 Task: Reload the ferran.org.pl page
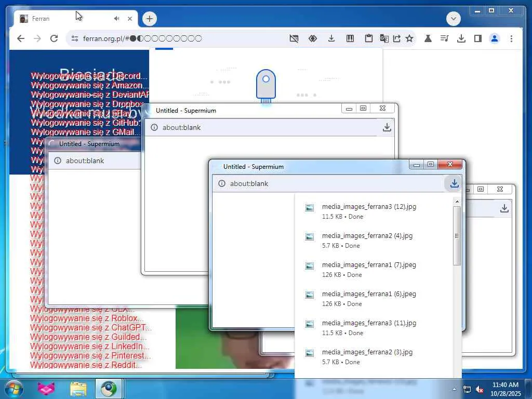54,38
